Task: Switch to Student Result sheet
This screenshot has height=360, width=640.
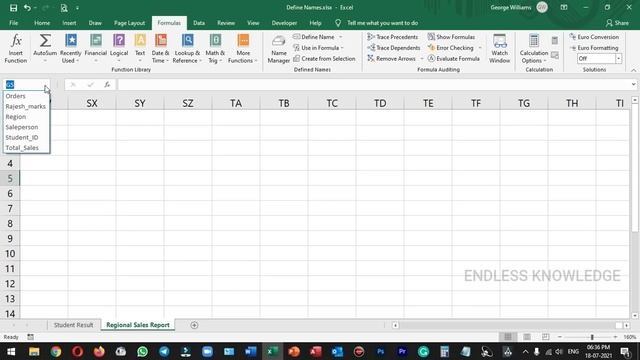Action: pyautogui.click(x=73, y=325)
